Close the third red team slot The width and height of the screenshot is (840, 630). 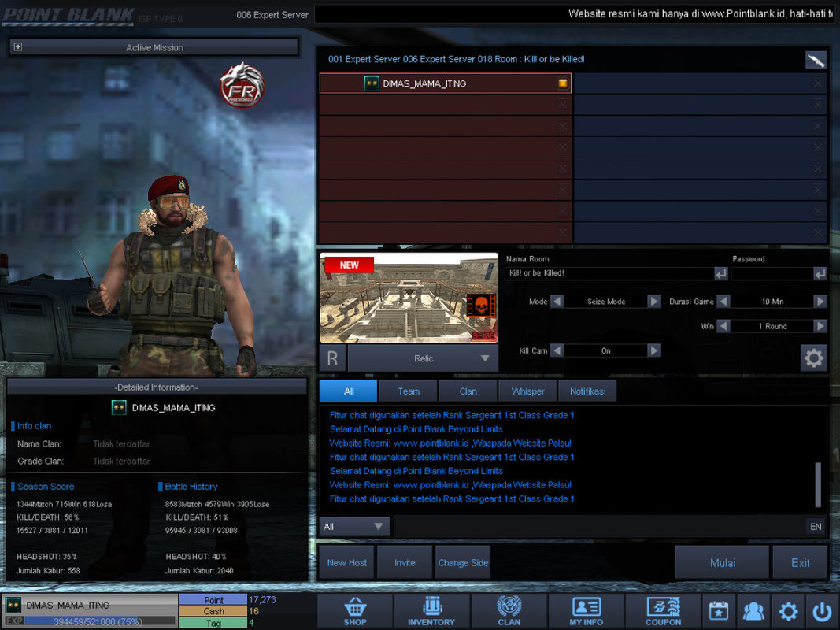coord(563,126)
